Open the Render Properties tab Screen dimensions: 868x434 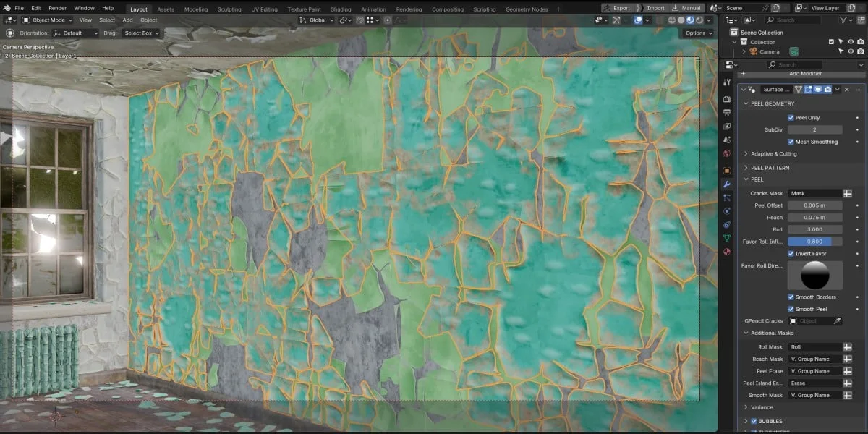[727, 99]
